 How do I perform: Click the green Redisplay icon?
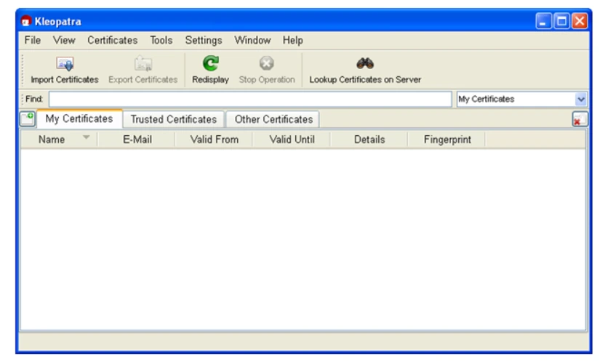[211, 63]
